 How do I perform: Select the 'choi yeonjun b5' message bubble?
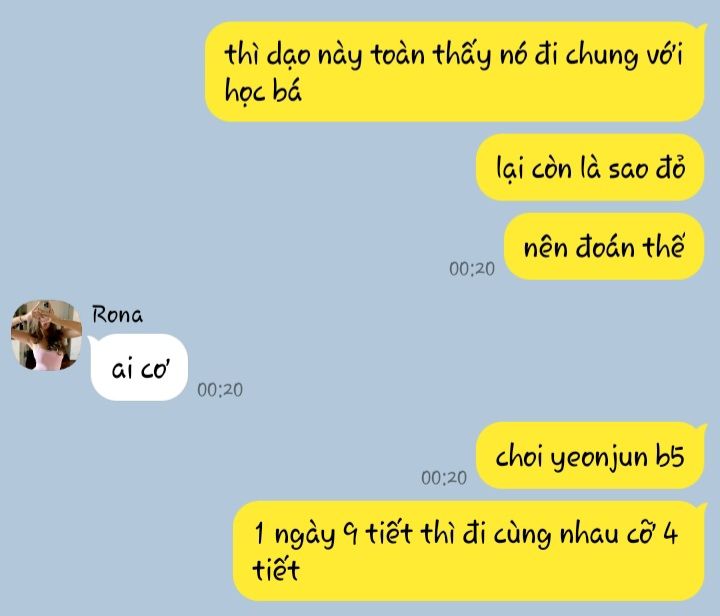590,455
